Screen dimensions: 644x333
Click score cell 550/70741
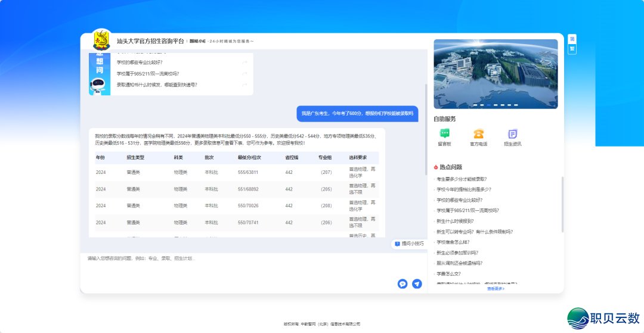coord(248,222)
